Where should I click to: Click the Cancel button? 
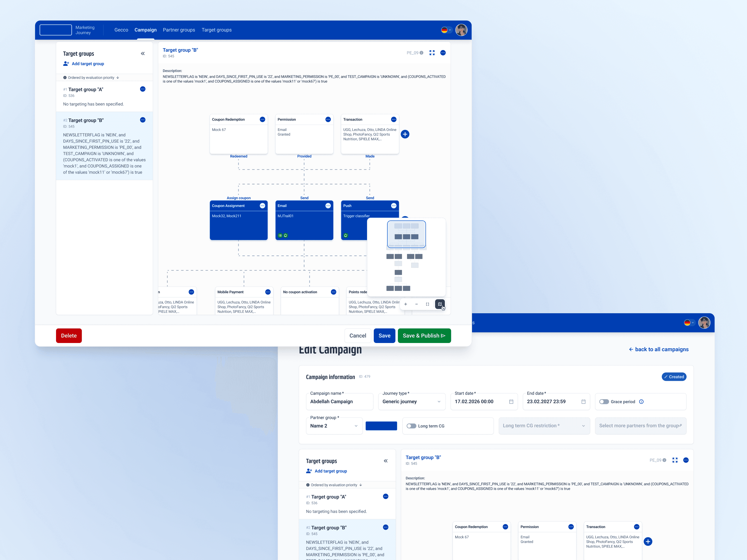click(x=358, y=335)
